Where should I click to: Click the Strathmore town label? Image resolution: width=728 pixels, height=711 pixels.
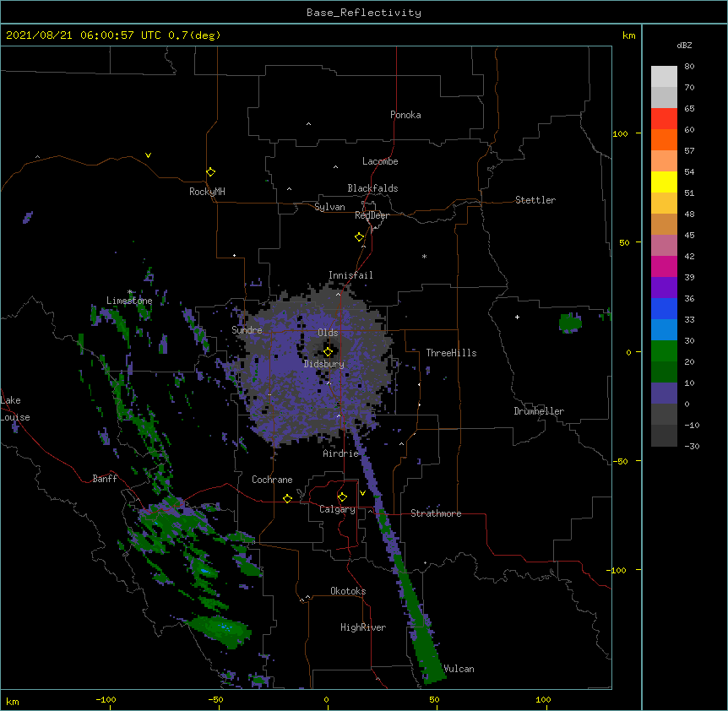click(436, 513)
